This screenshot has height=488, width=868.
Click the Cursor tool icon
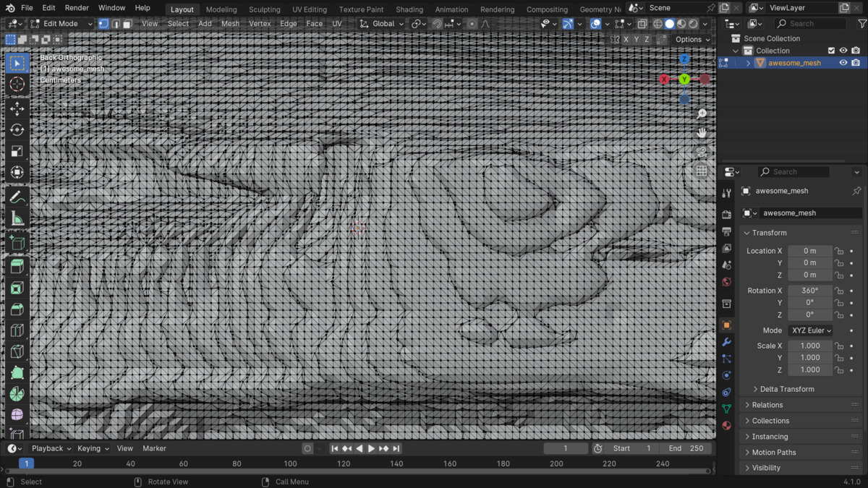click(17, 85)
